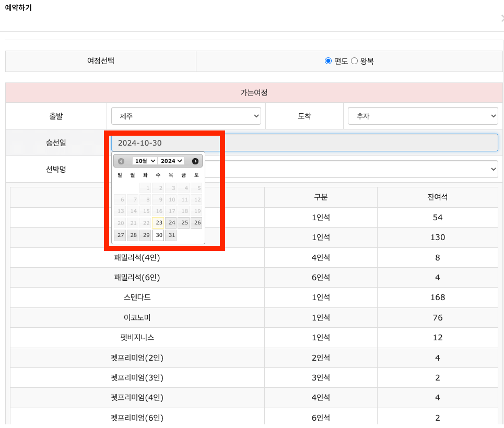
Task: Select October 31 on the calendar
Action: (171, 235)
